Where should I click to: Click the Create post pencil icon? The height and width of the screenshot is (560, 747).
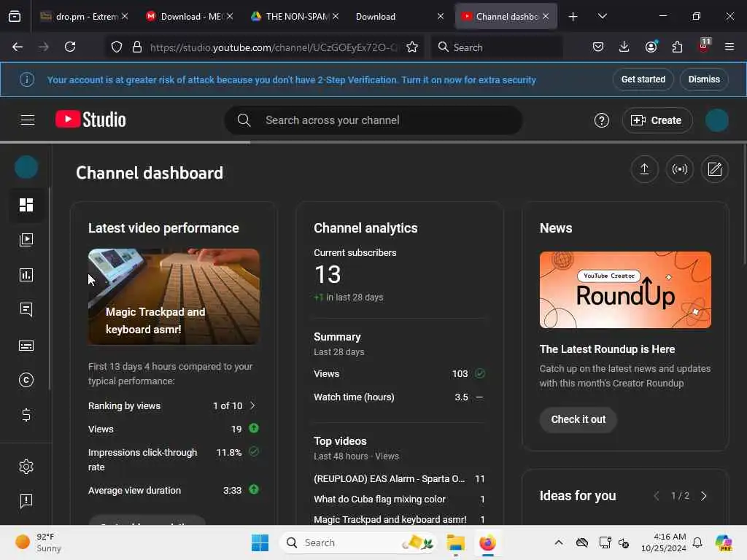click(x=715, y=169)
